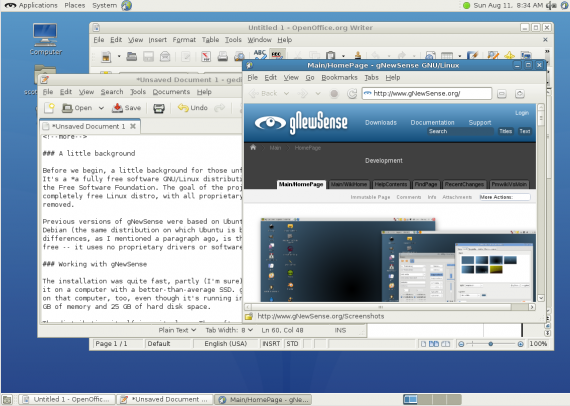Click the Stop loading icon in browser
Image resolution: width=570 pixels, height=406 pixels.
pyautogui.click(x=334, y=94)
